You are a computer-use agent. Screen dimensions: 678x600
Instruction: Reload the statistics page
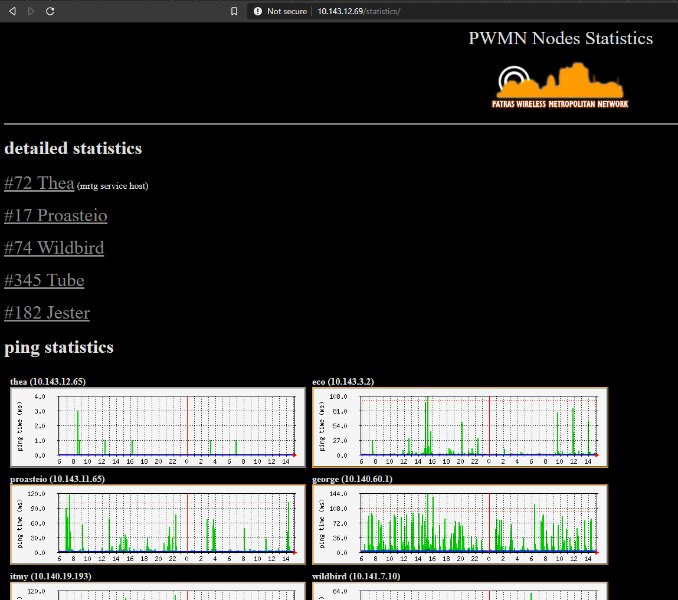(x=50, y=10)
